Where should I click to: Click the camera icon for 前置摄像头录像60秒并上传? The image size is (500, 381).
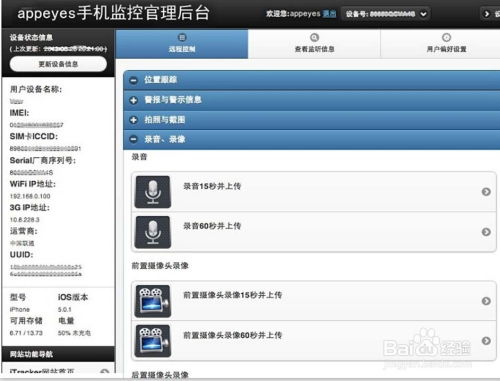153,341
